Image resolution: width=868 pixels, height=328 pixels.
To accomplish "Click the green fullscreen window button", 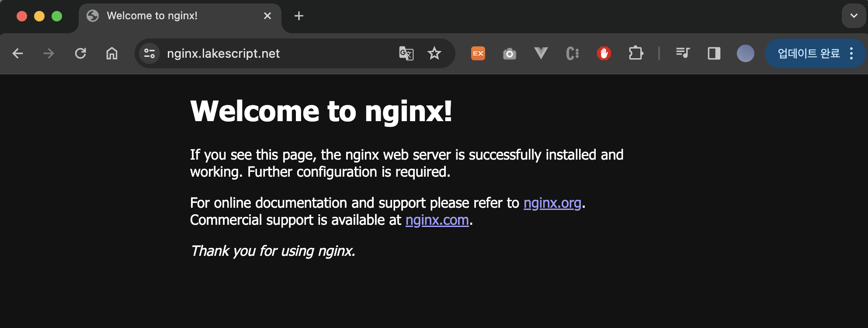I will coord(57,16).
